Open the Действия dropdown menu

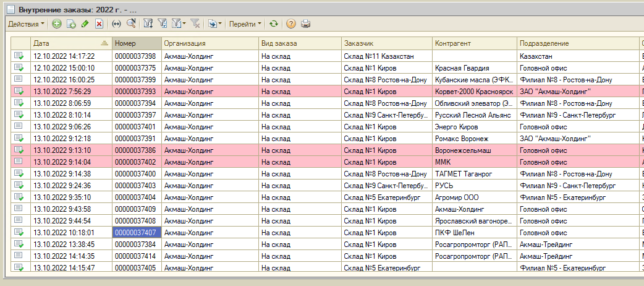27,24
